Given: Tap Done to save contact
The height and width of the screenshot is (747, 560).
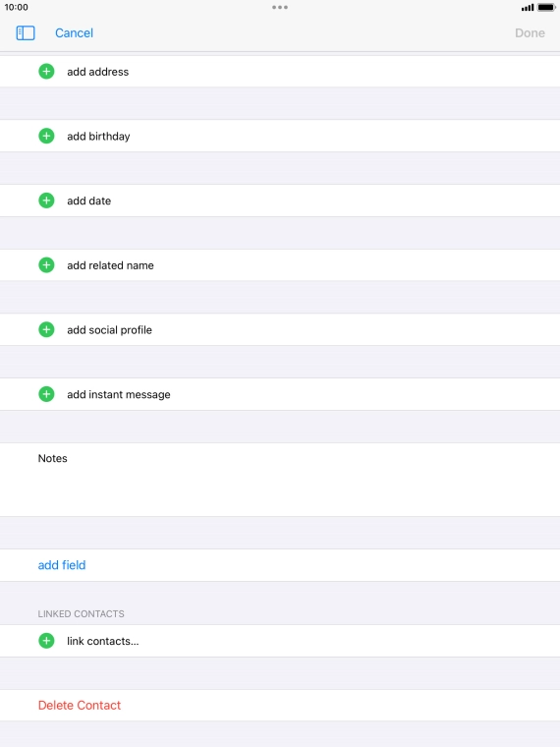Looking at the screenshot, I should point(530,32).
